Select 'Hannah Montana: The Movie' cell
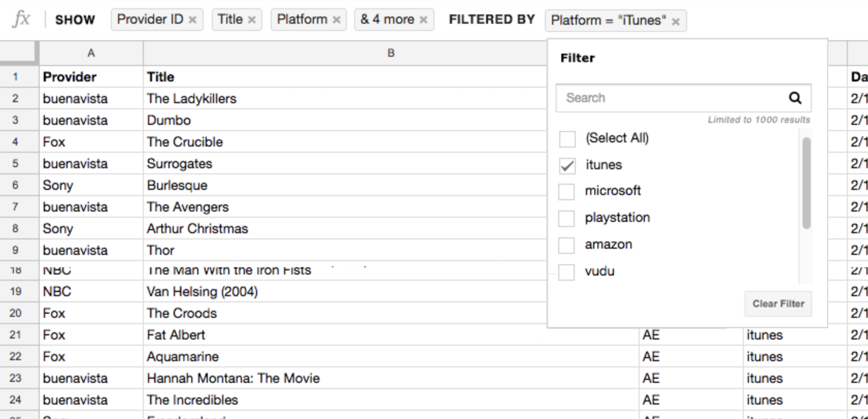The image size is (868, 419). pos(391,378)
